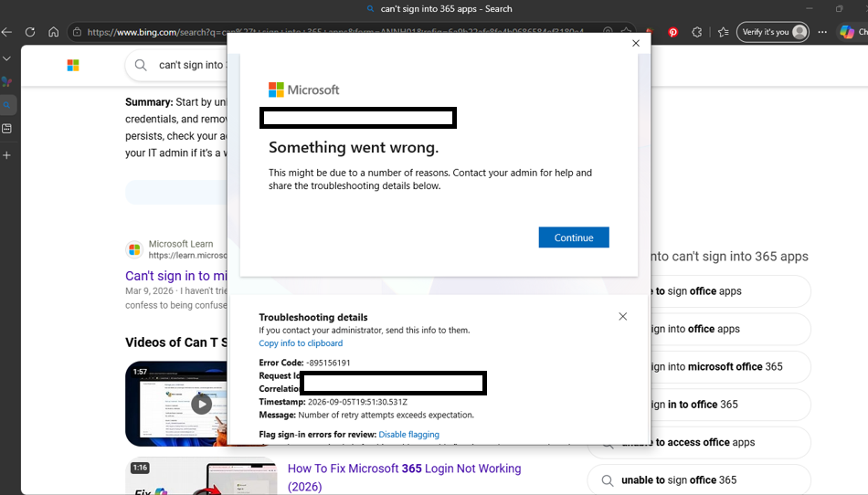Open the Favorites star icon in toolbar
Image resolution: width=868 pixels, height=495 pixels.
(x=723, y=32)
